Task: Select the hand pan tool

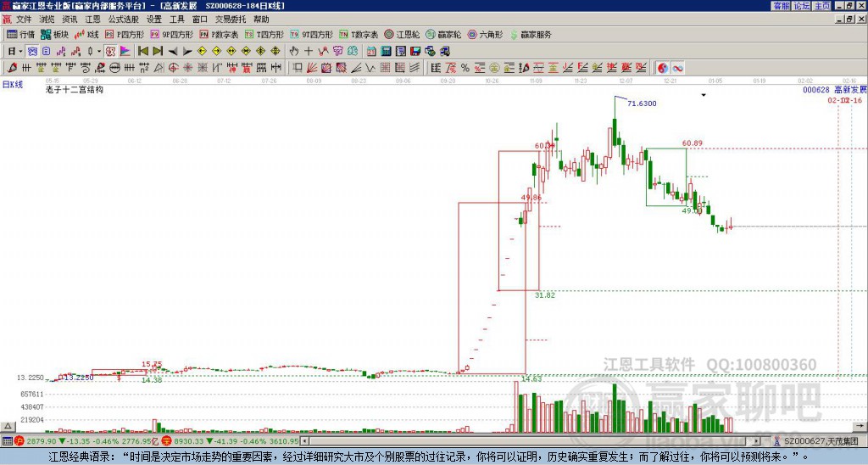Action: click(x=294, y=52)
